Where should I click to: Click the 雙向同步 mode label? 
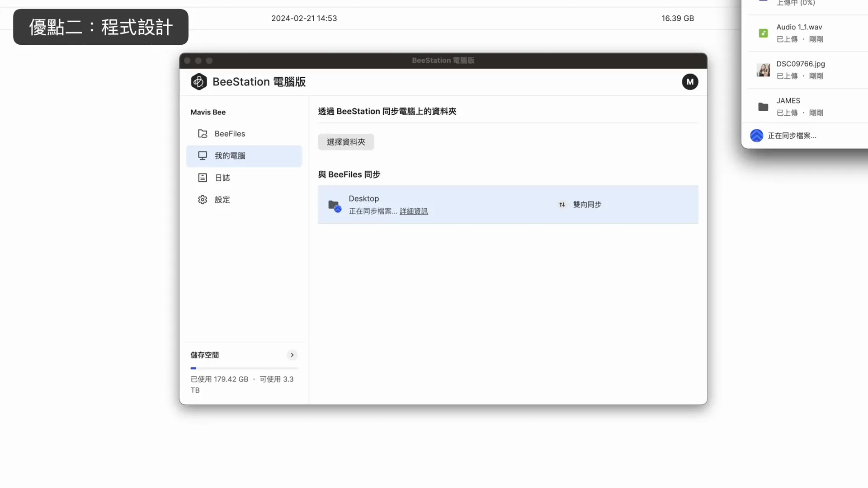[x=587, y=205]
